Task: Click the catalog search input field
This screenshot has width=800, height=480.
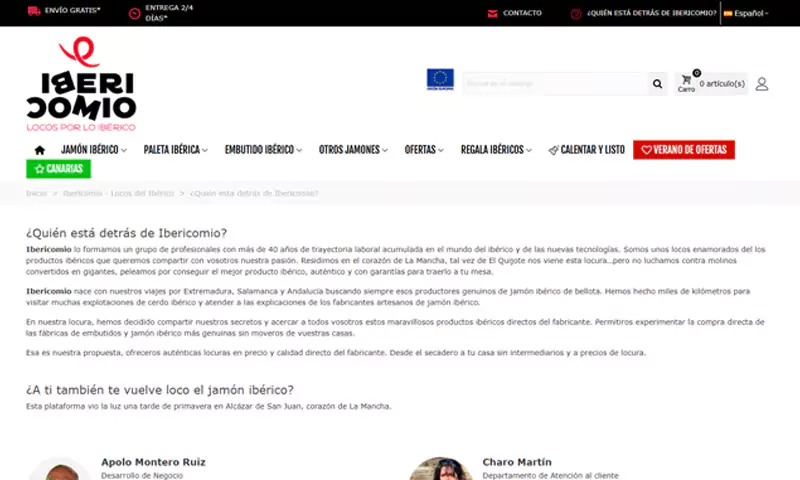Action: 555,84
